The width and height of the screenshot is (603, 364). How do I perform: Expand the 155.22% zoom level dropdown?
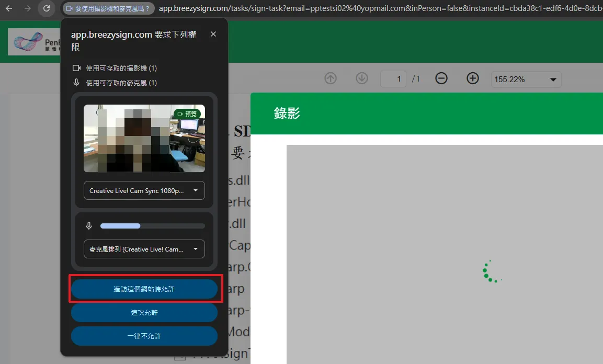point(526,79)
